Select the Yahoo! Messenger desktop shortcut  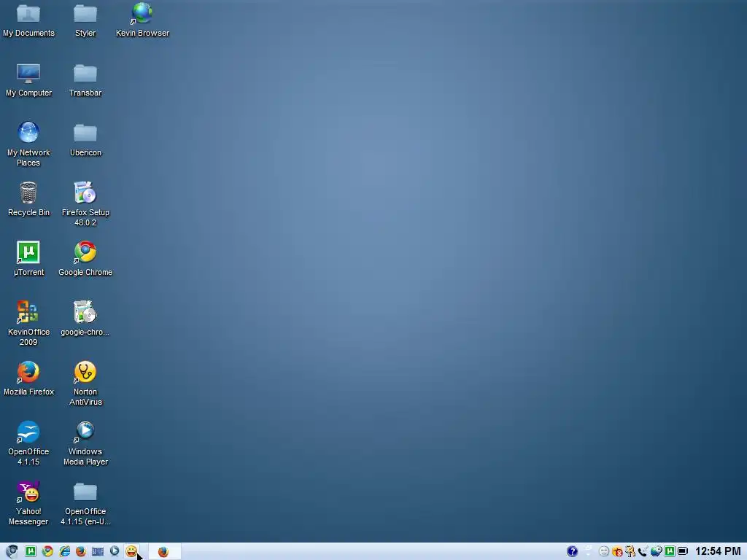(28, 503)
